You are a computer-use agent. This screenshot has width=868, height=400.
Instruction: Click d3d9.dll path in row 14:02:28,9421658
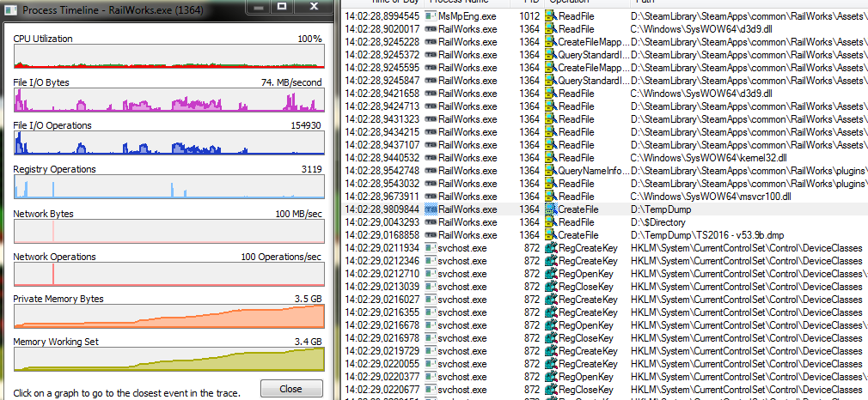tap(700, 94)
